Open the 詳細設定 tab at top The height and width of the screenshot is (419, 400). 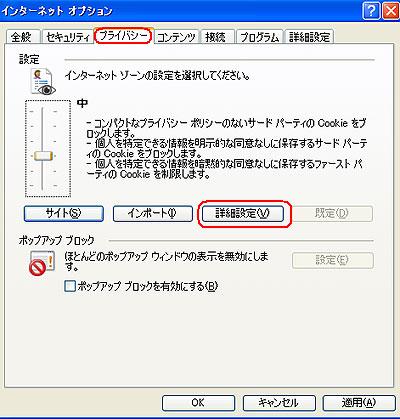[x=309, y=37]
